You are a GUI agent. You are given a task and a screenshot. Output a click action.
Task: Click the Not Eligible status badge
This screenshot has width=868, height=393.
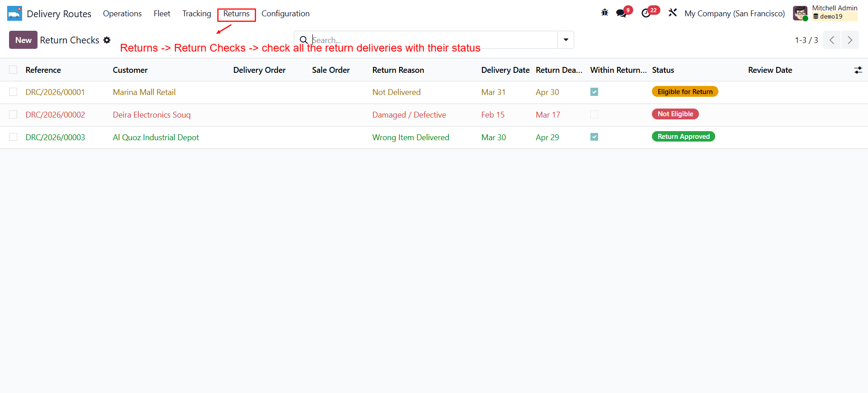click(x=675, y=114)
